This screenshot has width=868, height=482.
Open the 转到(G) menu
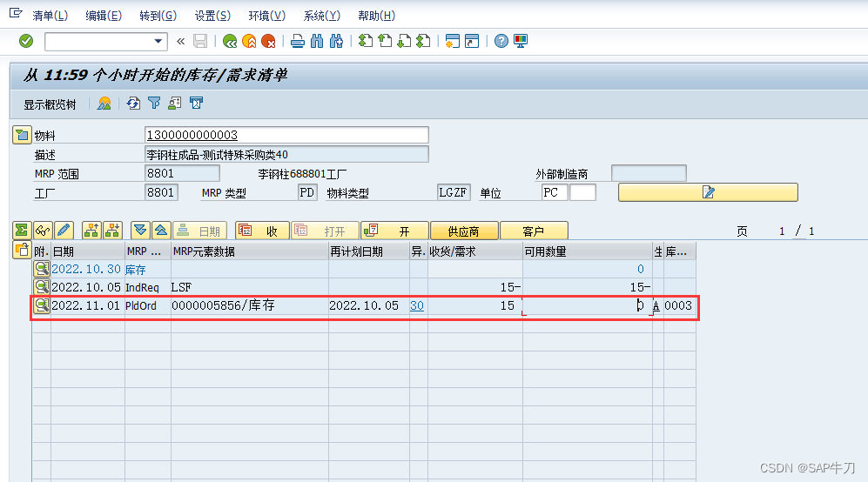pyautogui.click(x=158, y=16)
